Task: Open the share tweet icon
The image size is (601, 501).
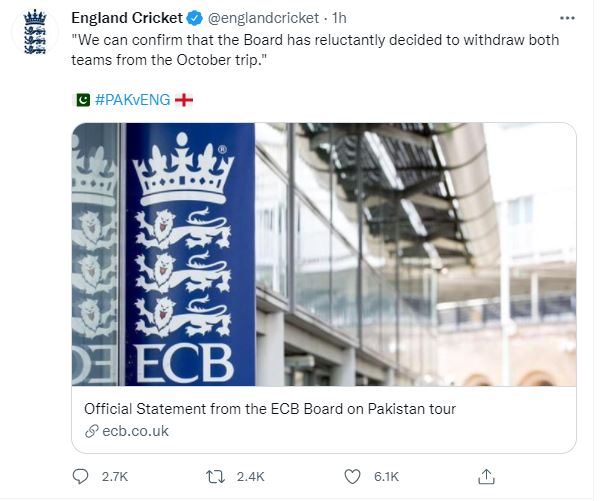Action: point(487,476)
